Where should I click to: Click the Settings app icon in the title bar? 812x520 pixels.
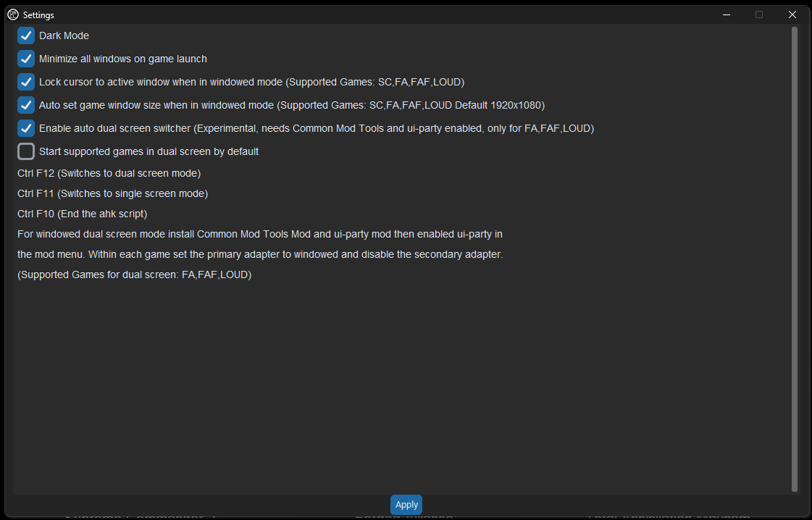[13, 14]
